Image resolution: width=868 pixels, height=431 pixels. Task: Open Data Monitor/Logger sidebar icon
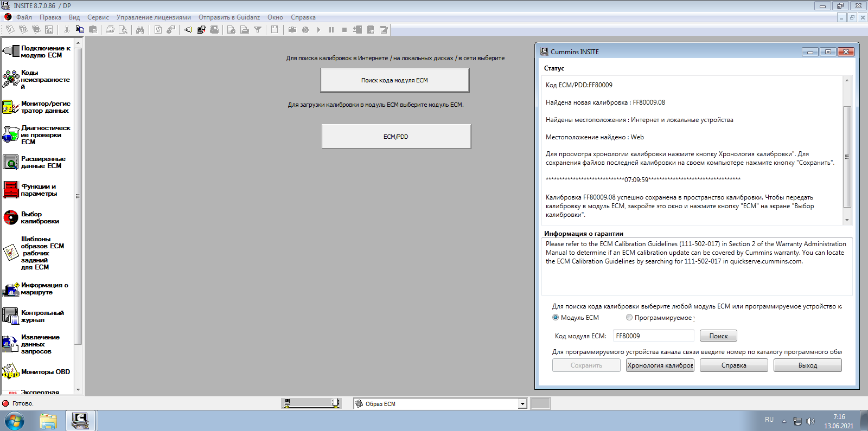click(x=11, y=107)
